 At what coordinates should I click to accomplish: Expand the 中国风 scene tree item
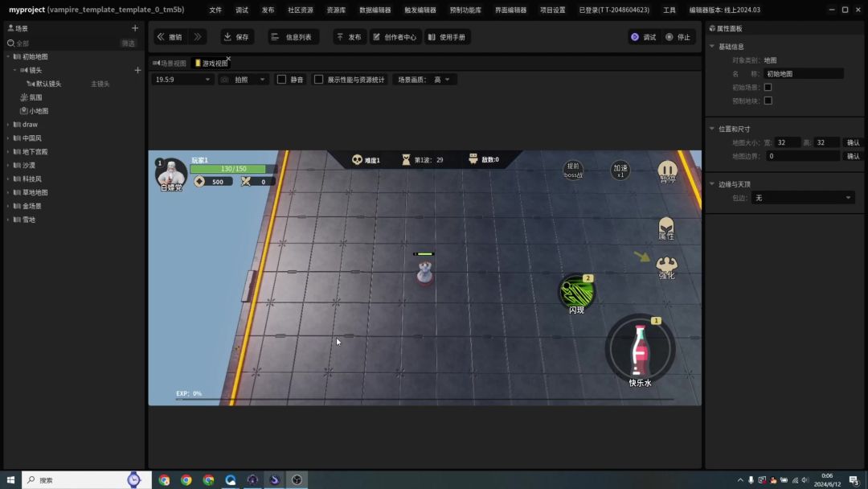click(8, 138)
